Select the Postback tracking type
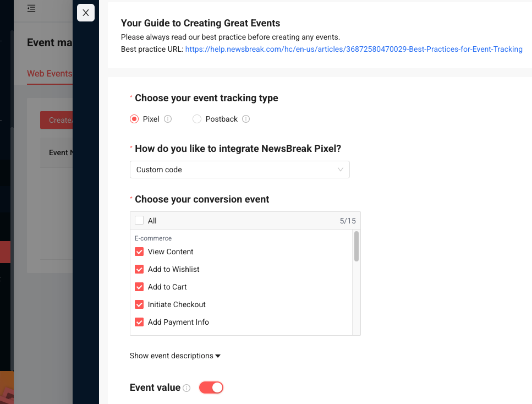This screenshot has width=532, height=404. 197,119
